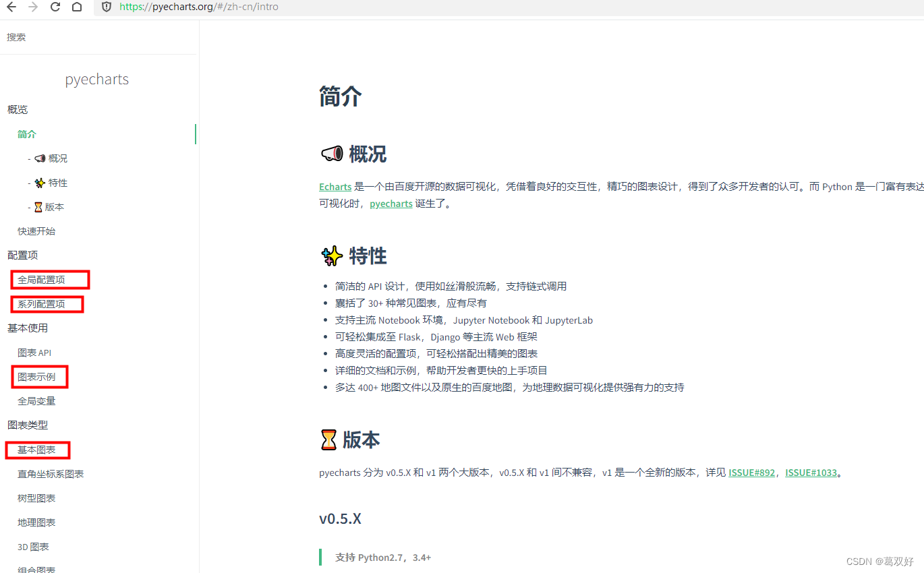924x573 pixels.
Task: Click the 概况 heading in main content
Action: (x=368, y=154)
